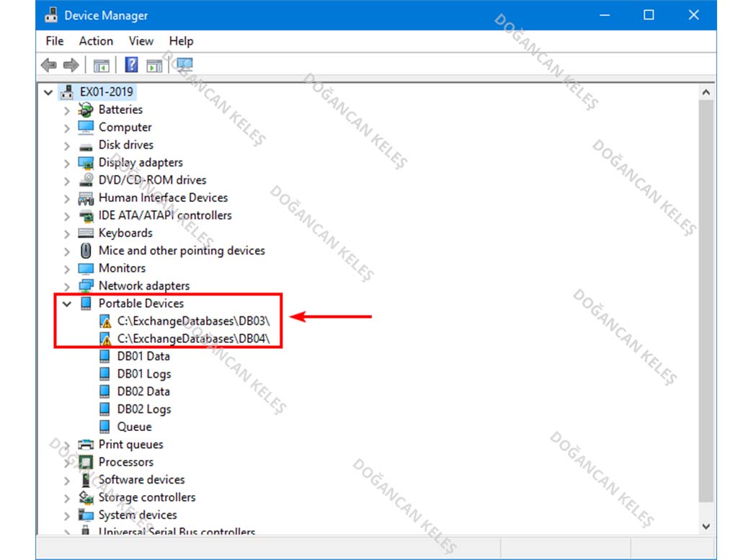Select C:\ExchangeDatabases\DB03\ device
738x560 pixels.
pyautogui.click(x=193, y=321)
